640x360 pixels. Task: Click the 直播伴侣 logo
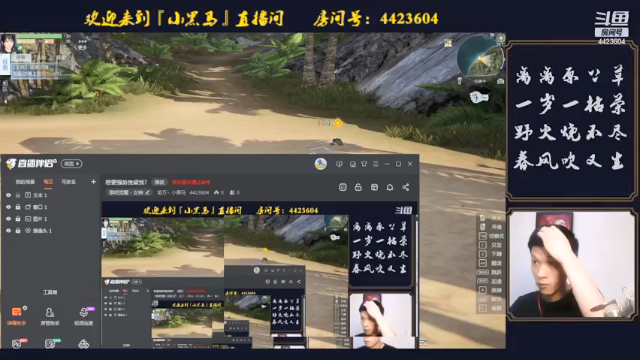pos(31,164)
